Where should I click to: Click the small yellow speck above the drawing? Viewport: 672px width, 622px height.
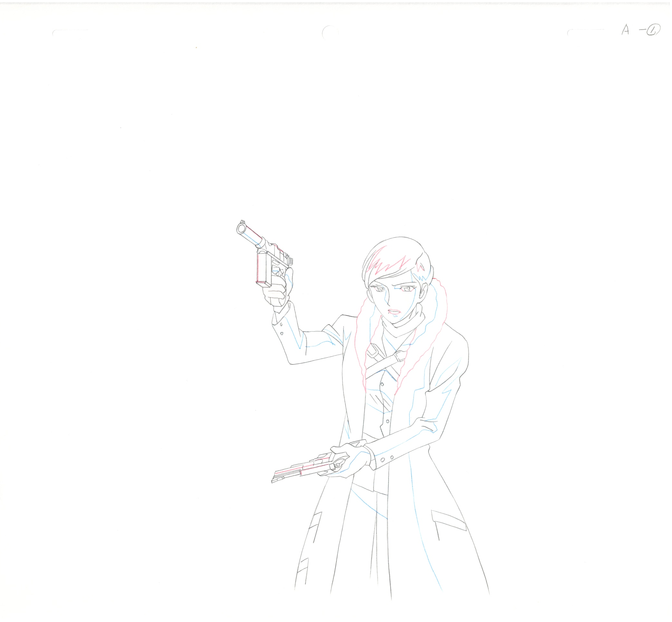[x=196, y=47]
